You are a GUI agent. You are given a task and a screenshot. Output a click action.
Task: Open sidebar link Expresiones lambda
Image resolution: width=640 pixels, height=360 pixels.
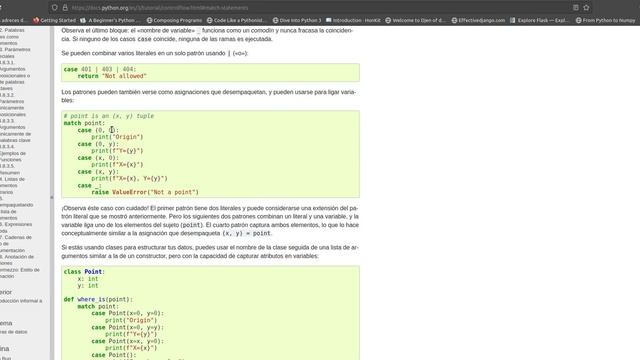coord(16,227)
